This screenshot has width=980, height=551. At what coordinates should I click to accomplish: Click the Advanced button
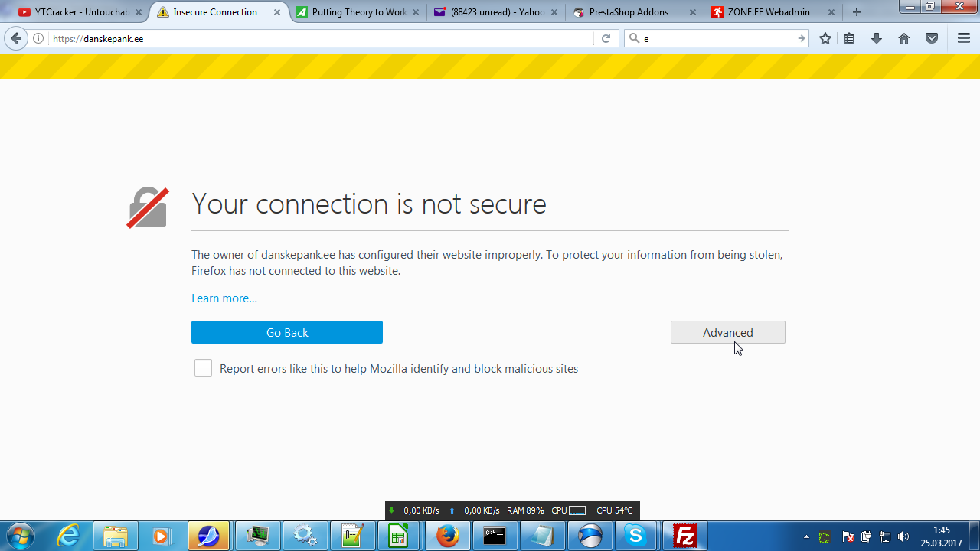coord(728,332)
